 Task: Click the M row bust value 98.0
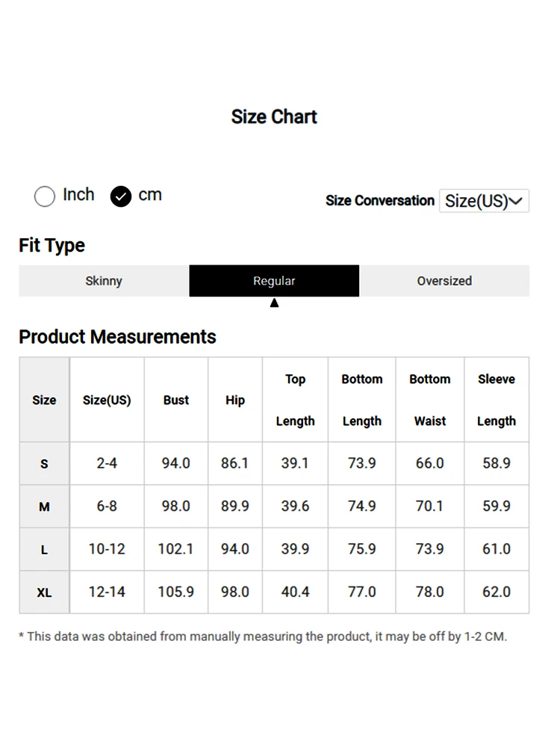click(x=176, y=506)
